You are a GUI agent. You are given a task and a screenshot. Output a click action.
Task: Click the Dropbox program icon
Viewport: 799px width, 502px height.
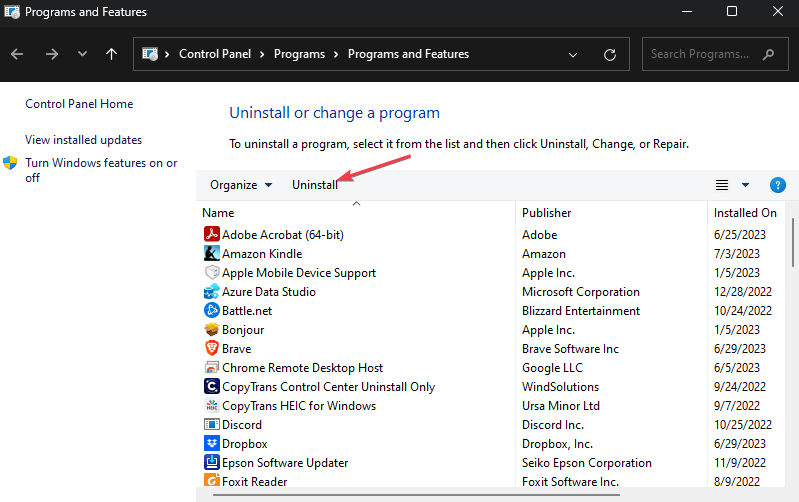(x=211, y=443)
